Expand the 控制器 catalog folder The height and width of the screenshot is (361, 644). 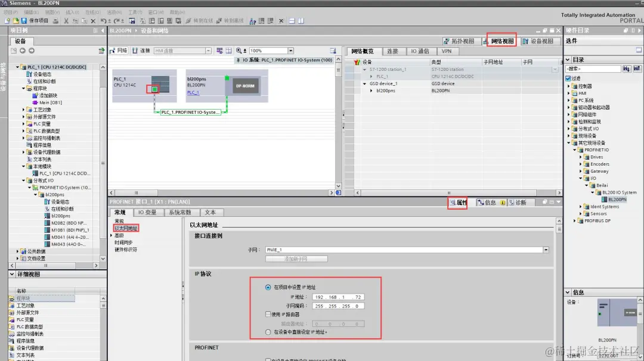pos(569,86)
